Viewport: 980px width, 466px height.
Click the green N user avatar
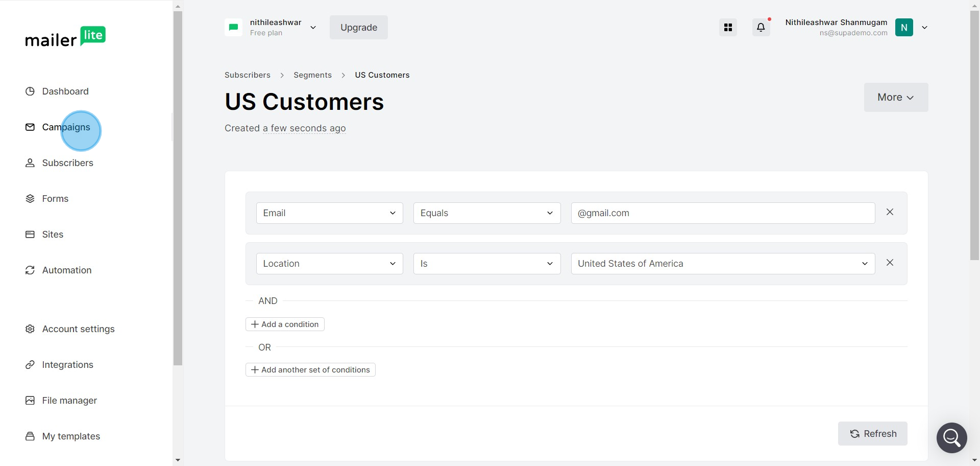904,28
